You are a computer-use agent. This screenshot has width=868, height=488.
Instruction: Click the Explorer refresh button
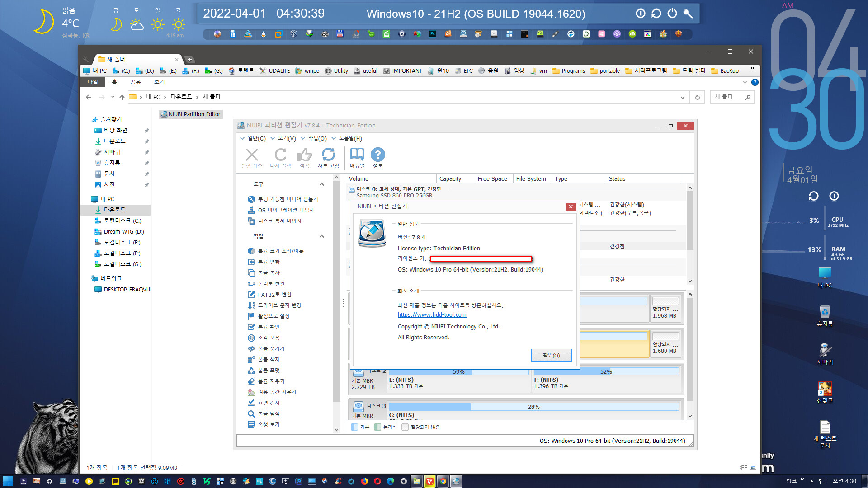697,97
